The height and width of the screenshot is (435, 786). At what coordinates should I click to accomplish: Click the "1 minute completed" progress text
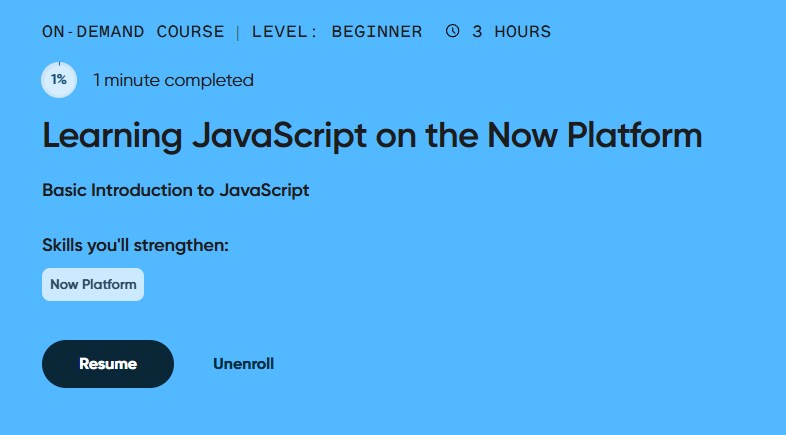[173, 80]
